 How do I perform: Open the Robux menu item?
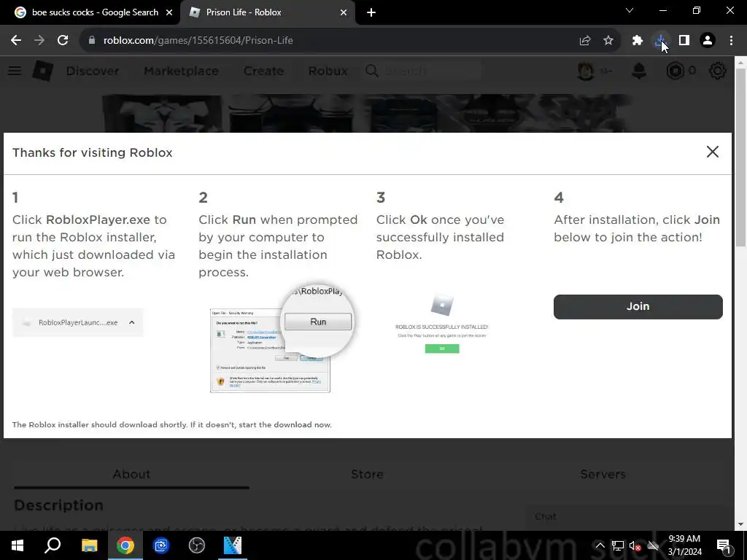[x=328, y=71]
